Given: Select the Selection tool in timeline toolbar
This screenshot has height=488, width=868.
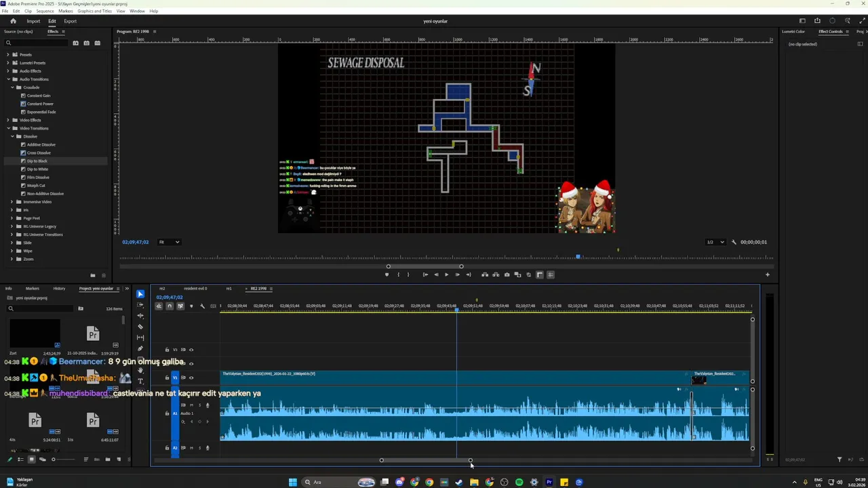Looking at the screenshot, I should coord(140,294).
